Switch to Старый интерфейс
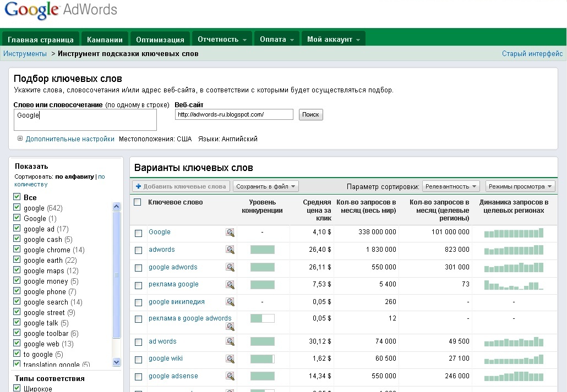The height and width of the screenshot is (392, 567). (532, 54)
